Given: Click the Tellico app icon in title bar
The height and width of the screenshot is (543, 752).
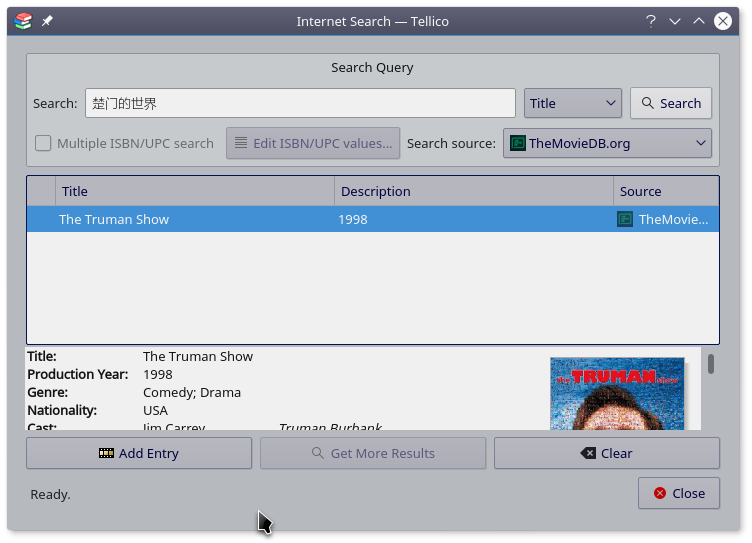Looking at the screenshot, I should point(23,21).
